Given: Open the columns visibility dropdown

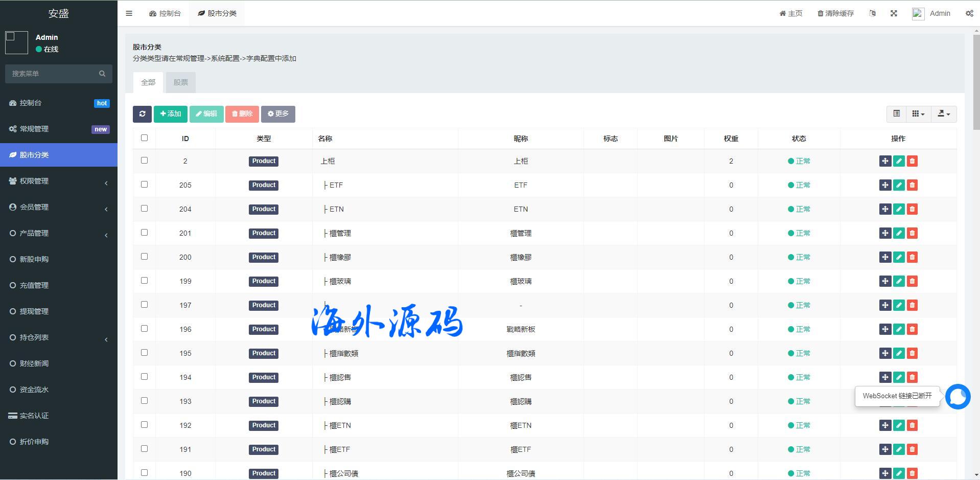Looking at the screenshot, I should click(918, 114).
